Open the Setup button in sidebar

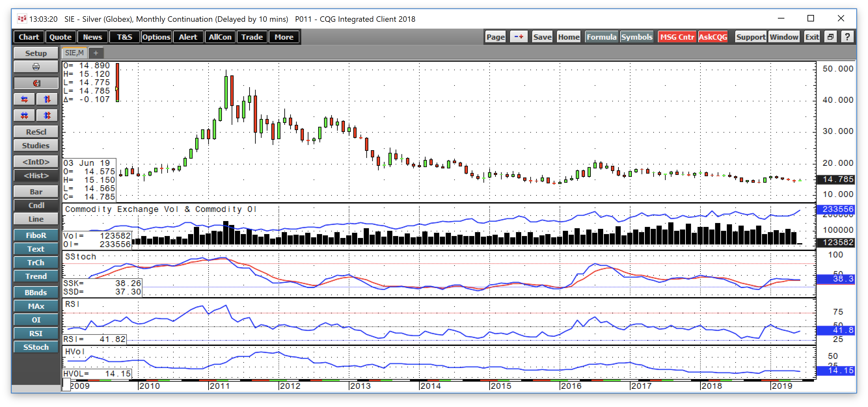tap(36, 53)
